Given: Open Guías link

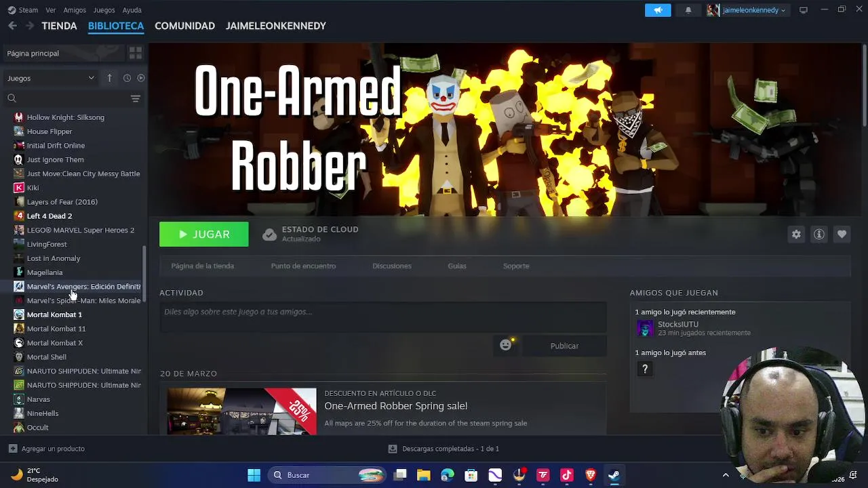Looking at the screenshot, I should tap(457, 266).
